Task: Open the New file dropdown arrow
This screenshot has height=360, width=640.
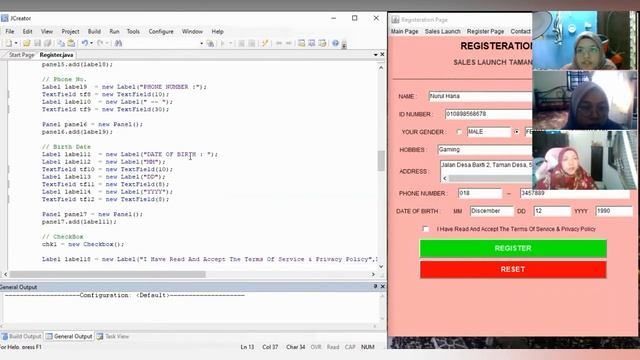Action: click(x=16, y=43)
